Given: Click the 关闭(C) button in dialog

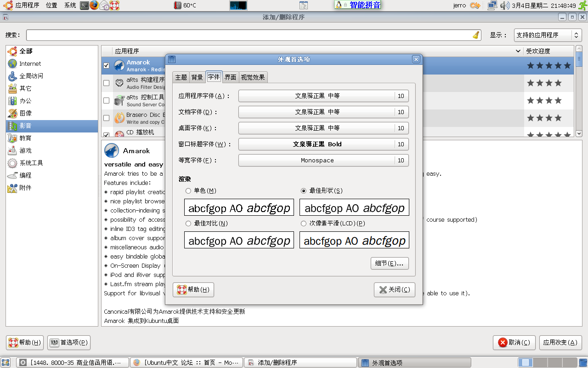Looking at the screenshot, I should click(x=395, y=290).
